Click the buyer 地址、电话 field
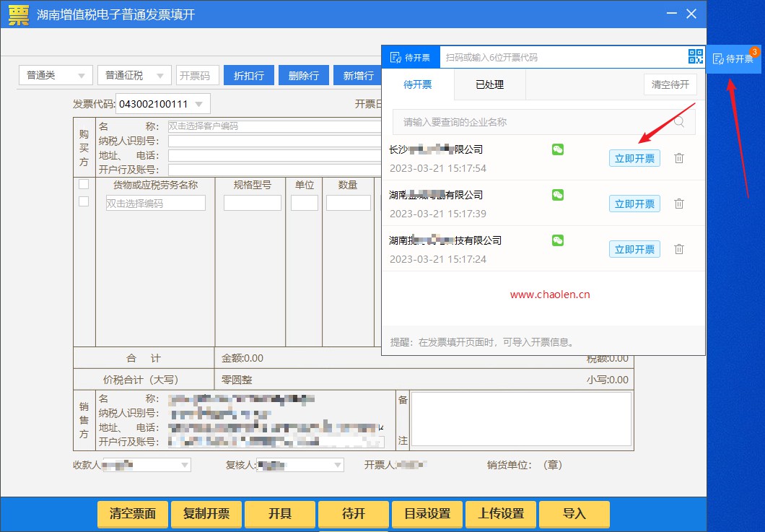765x532 pixels. [275, 156]
